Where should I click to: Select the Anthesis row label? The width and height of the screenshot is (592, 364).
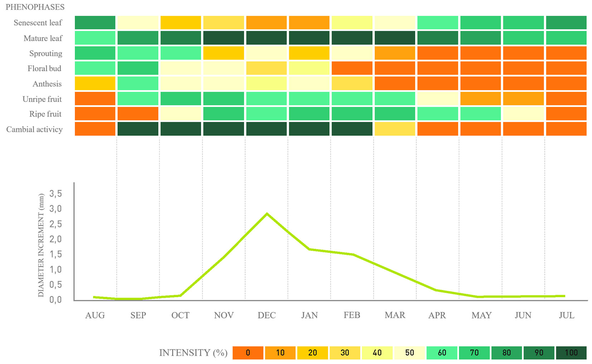coord(47,84)
